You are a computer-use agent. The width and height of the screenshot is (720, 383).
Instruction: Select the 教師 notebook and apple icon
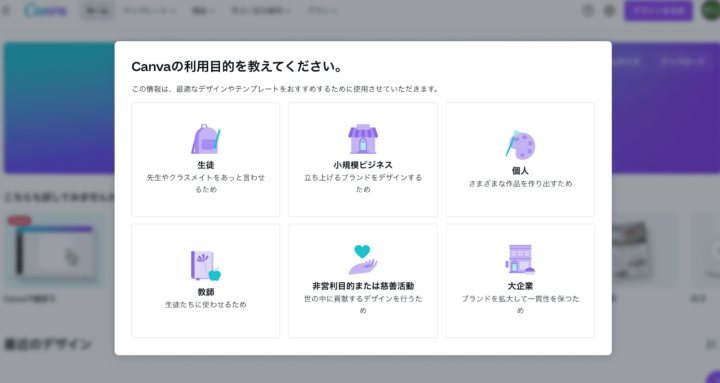coord(206,266)
